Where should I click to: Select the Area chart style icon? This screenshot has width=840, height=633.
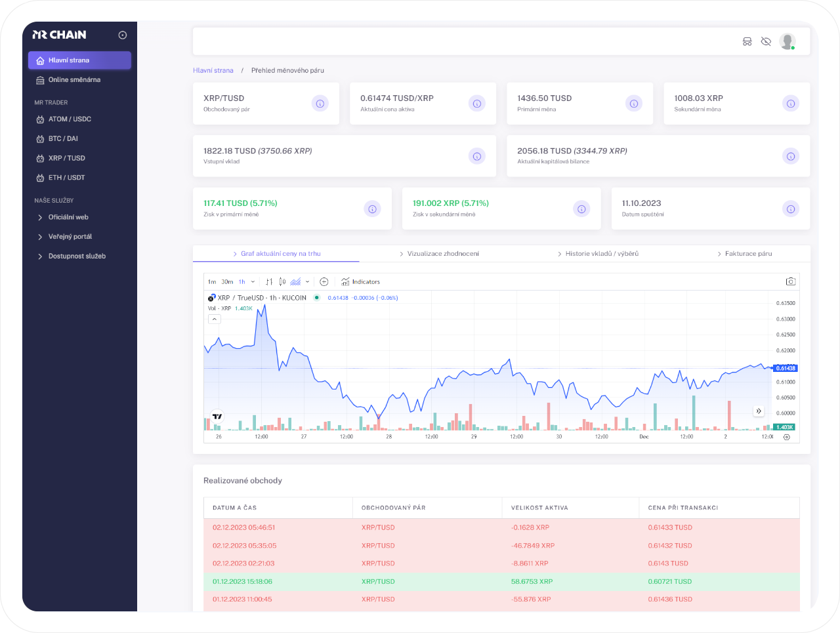[x=296, y=282]
